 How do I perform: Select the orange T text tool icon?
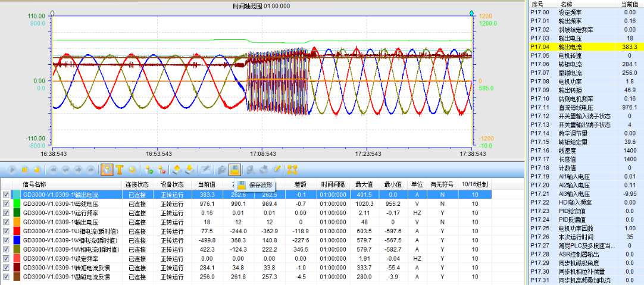tap(119, 170)
